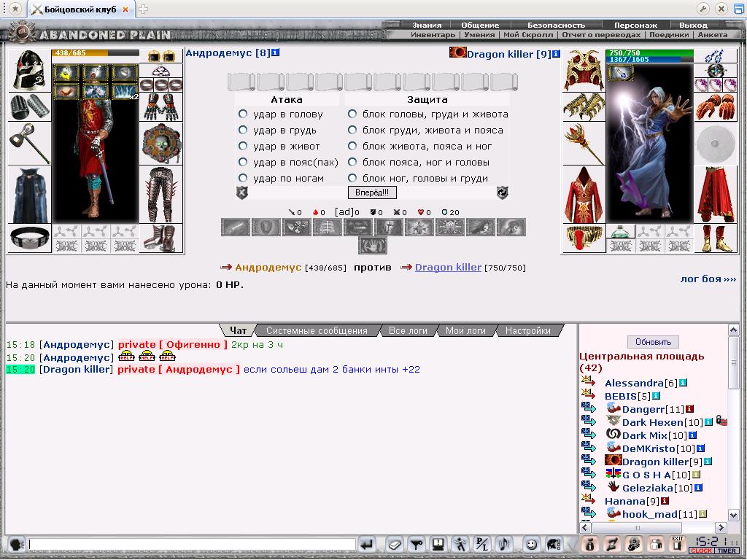Open the Общение menu
Viewport: 747px width, 560px height.
tap(480, 25)
